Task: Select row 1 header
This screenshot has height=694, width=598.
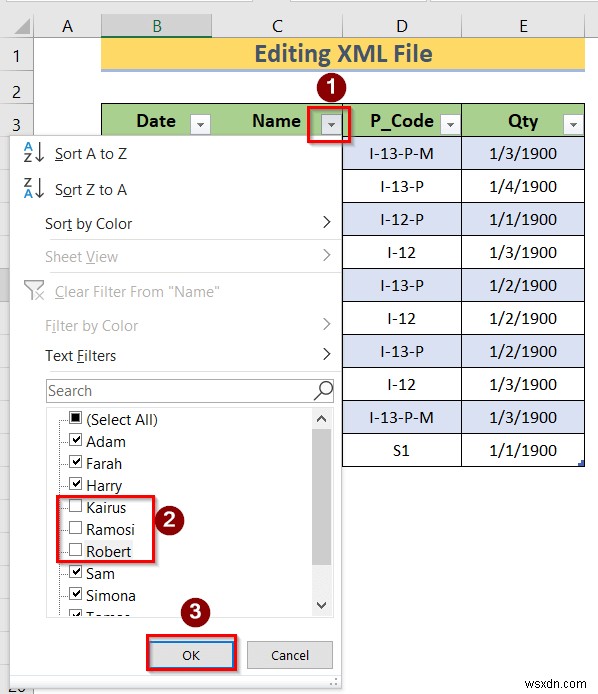Action: [x=16, y=55]
